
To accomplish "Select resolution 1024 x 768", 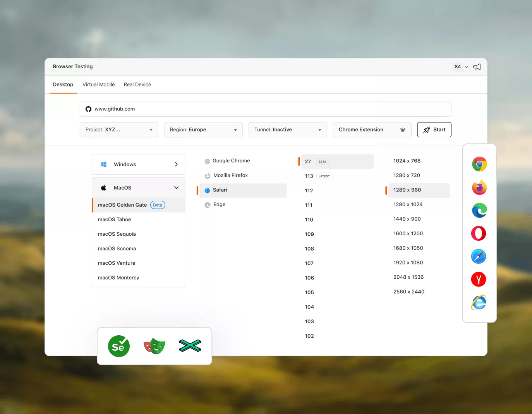I will [x=407, y=161].
